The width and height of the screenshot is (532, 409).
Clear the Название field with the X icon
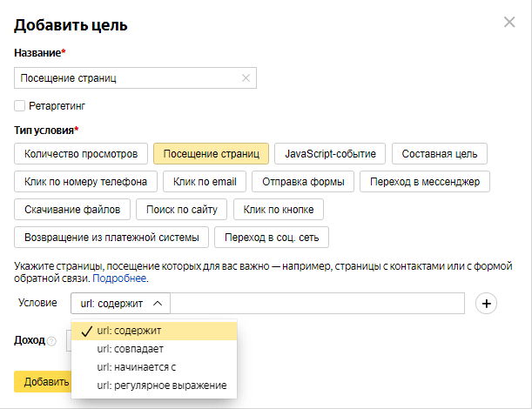(x=246, y=78)
